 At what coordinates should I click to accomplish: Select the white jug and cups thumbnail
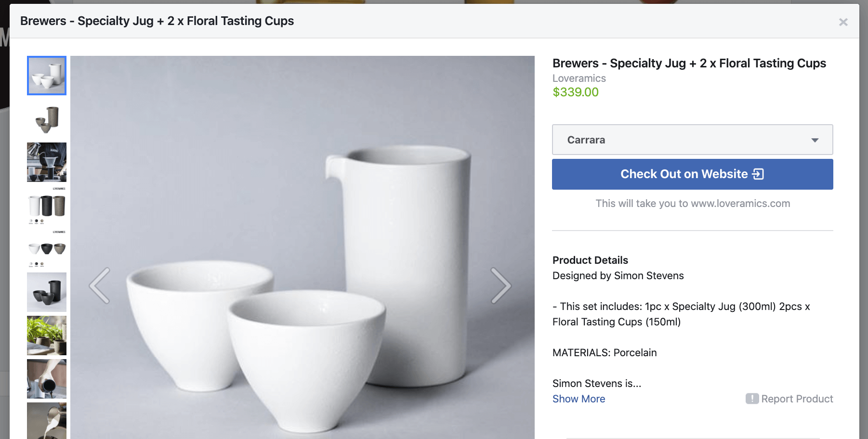coord(47,76)
